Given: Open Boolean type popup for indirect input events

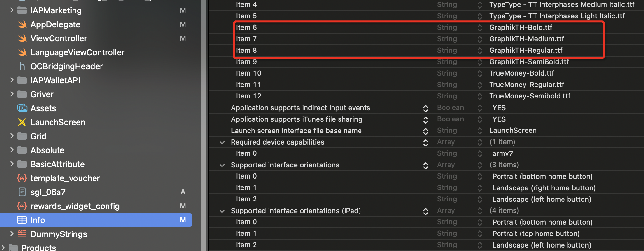Looking at the screenshot, I should [x=479, y=108].
